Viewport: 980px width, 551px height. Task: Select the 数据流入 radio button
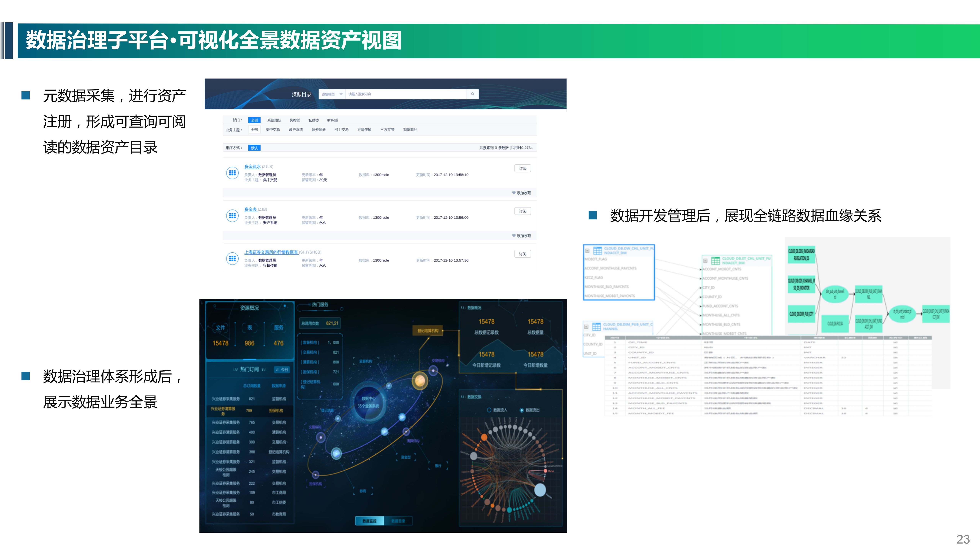coord(489,410)
